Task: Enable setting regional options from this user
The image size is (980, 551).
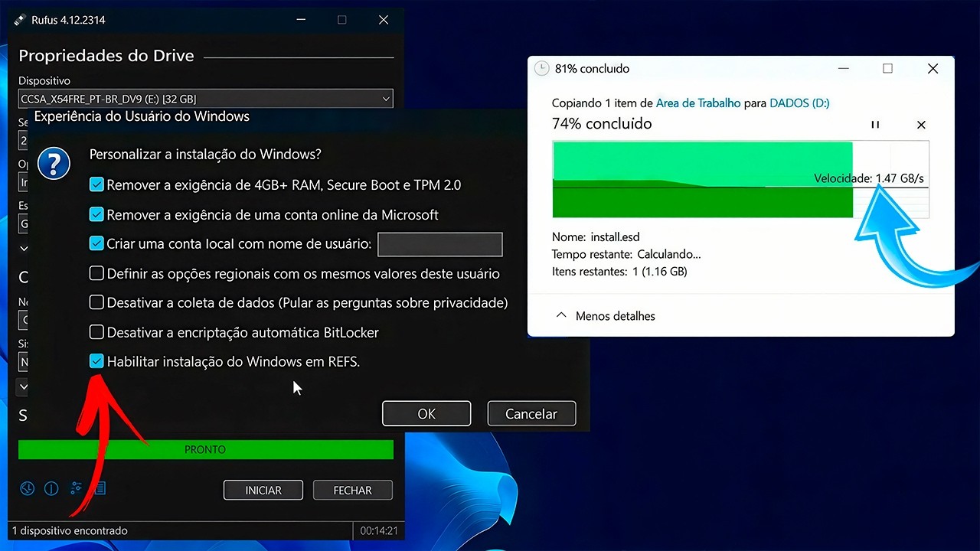Action: click(96, 273)
